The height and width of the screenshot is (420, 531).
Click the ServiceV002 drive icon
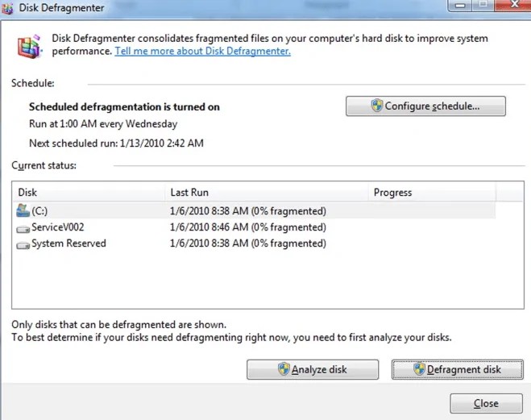click(x=23, y=229)
